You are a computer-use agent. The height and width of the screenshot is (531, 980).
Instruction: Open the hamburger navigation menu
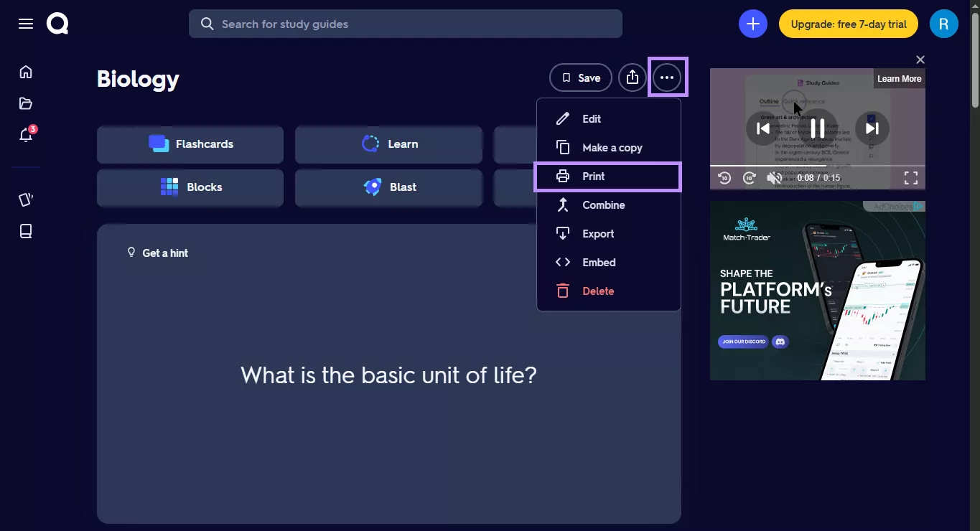coord(25,24)
